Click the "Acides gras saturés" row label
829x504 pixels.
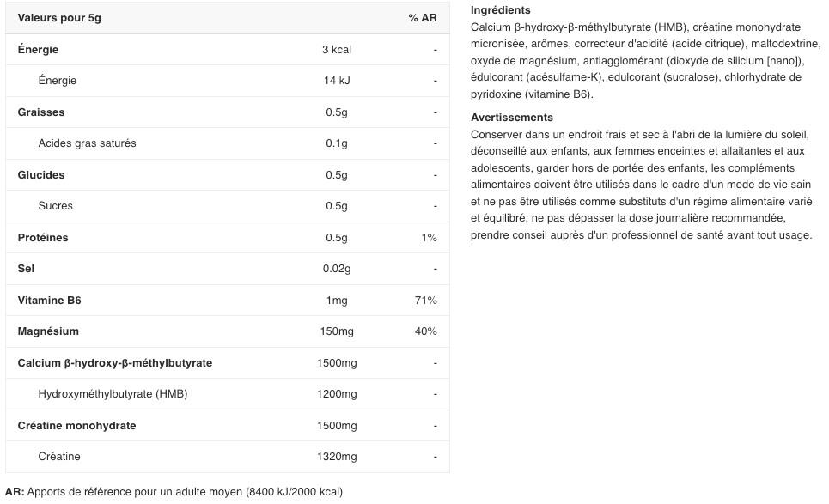[x=87, y=143]
